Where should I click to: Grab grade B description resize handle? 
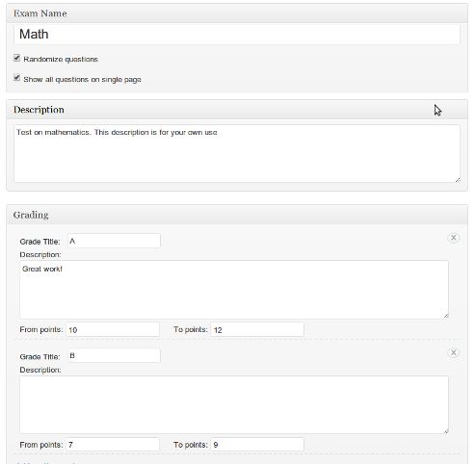pos(446,431)
